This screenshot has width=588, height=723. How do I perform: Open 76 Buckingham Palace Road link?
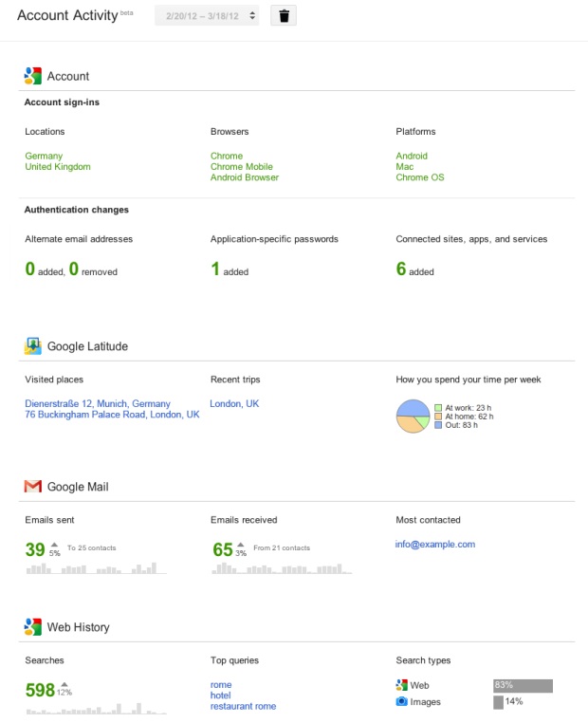[x=112, y=415]
